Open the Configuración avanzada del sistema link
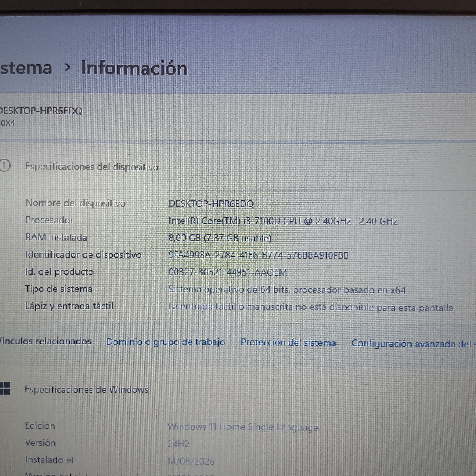 pyautogui.click(x=414, y=344)
